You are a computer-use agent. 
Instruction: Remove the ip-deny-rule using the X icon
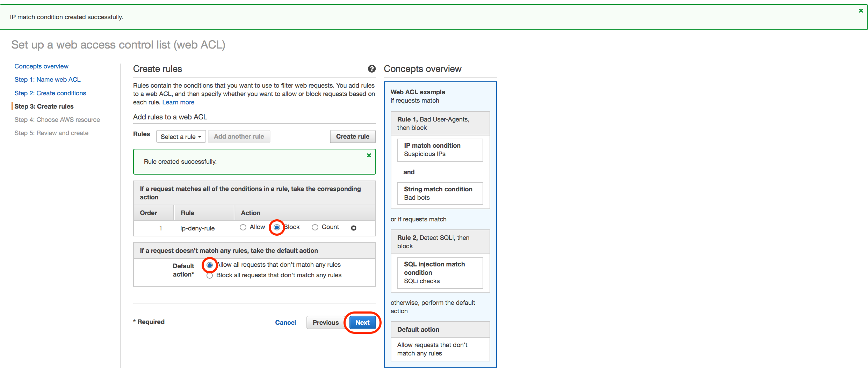[x=354, y=228]
